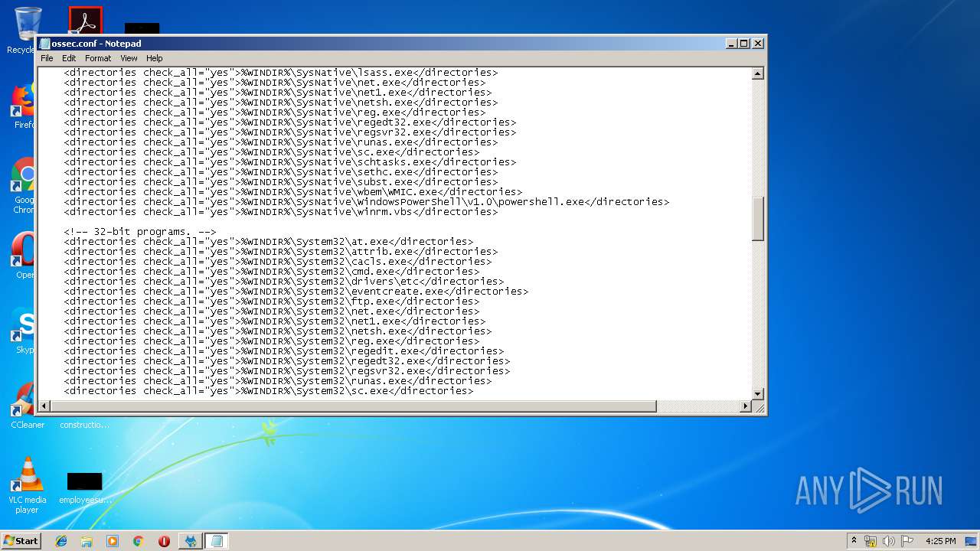This screenshot has height=551, width=980.
Task: Open the Action Center flag icon
Action: (x=907, y=541)
